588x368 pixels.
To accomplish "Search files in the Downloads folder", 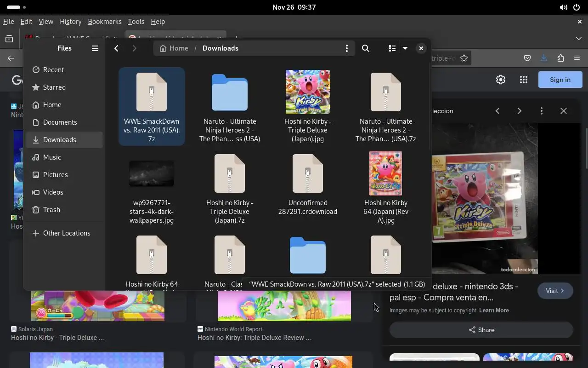I will click(366, 48).
